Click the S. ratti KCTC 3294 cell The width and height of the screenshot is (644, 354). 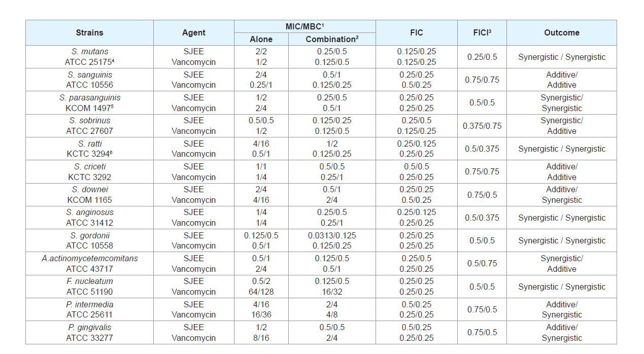coord(89,149)
